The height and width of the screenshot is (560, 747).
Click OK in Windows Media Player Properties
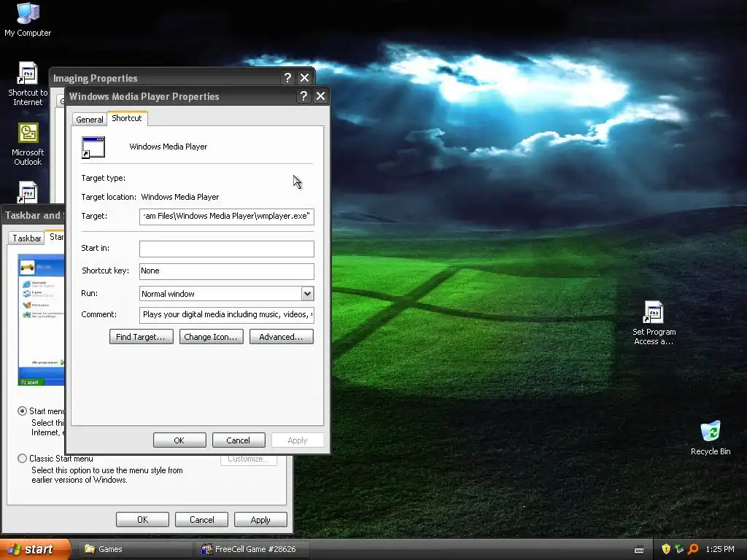point(179,440)
